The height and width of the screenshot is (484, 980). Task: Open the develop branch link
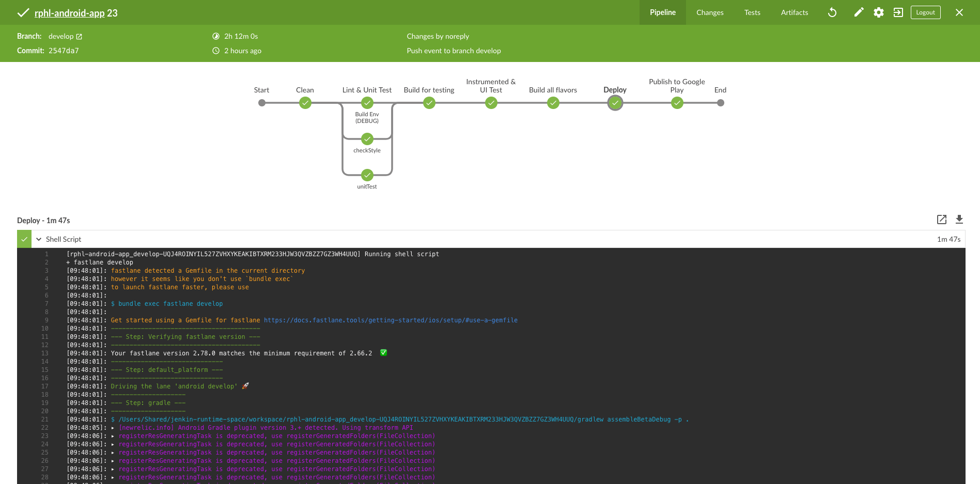(65, 36)
